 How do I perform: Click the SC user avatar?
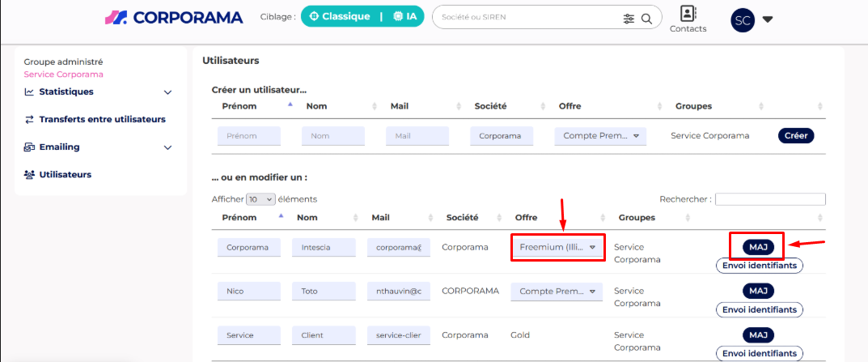click(x=742, y=19)
